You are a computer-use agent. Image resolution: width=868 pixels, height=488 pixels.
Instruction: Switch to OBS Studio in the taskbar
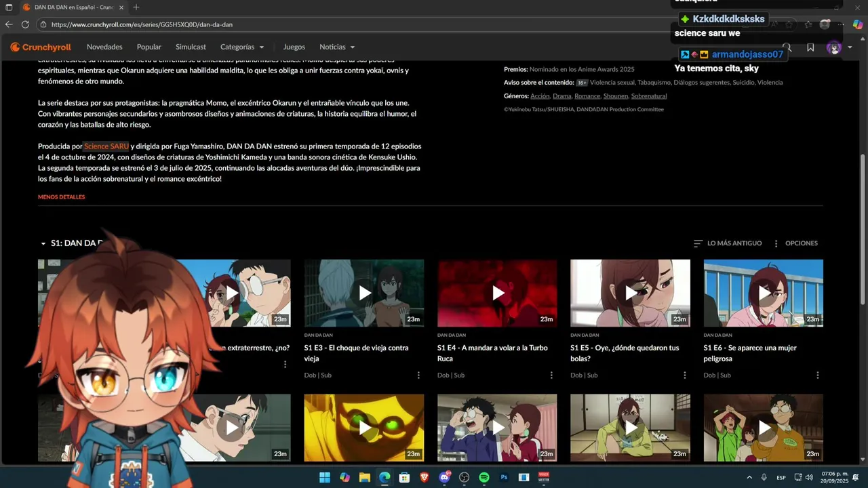465,478
